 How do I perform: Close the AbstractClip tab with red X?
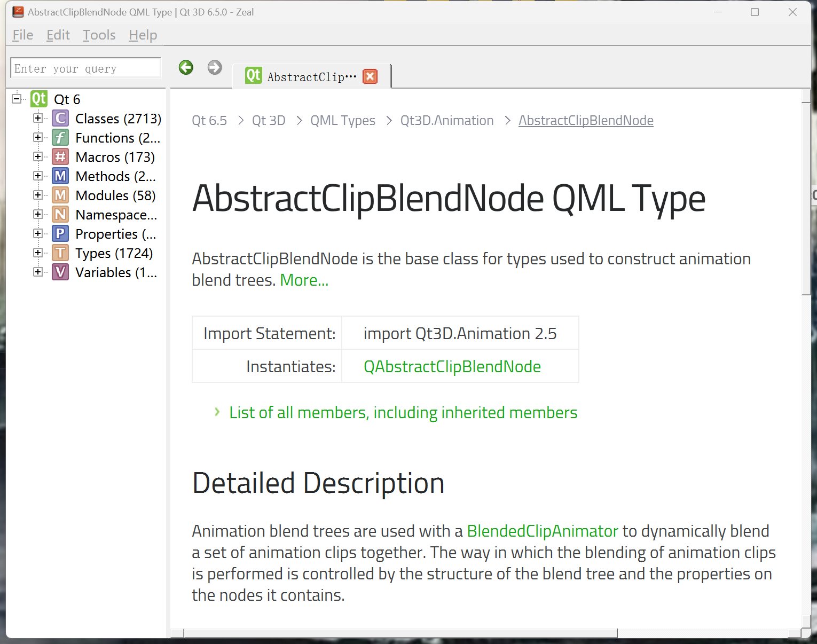tap(370, 76)
